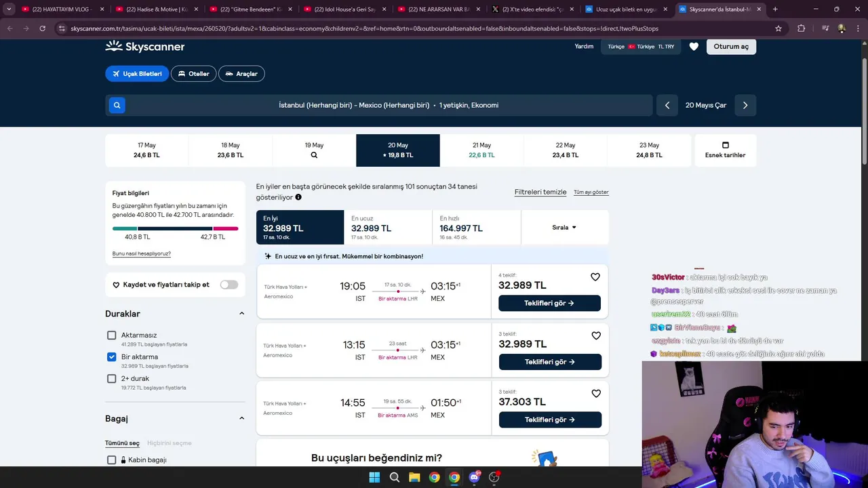View site information icon in address bar
Screen dimensions: 868x488
tap(62, 28)
